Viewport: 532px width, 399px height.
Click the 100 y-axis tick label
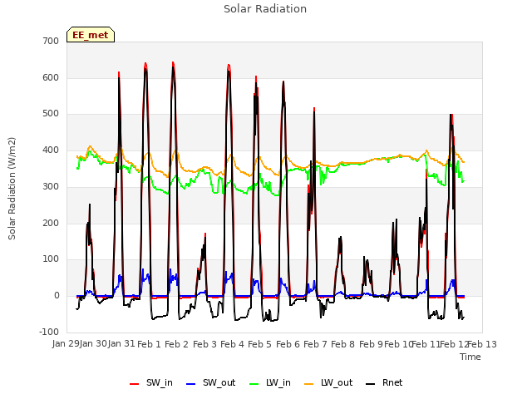pyautogui.click(x=51, y=259)
